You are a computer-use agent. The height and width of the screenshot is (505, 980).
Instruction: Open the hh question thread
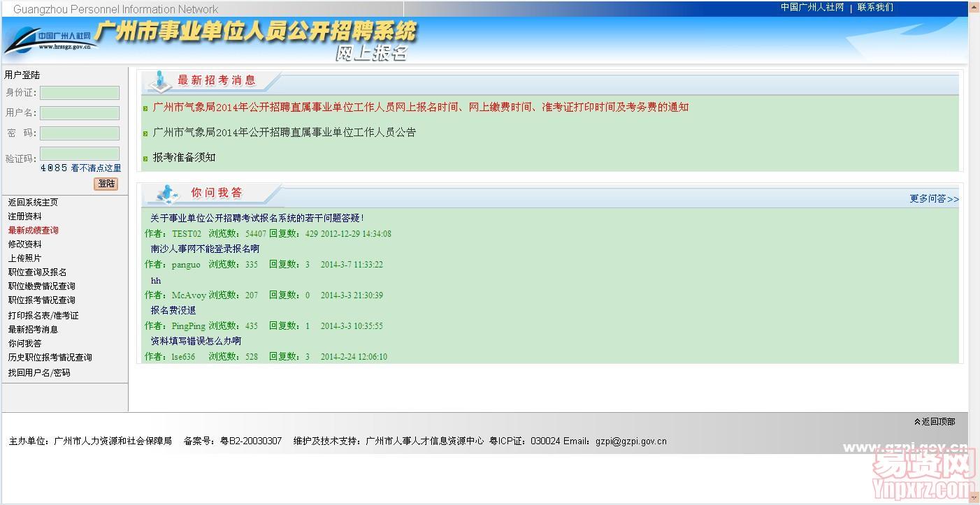coord(156,280)
